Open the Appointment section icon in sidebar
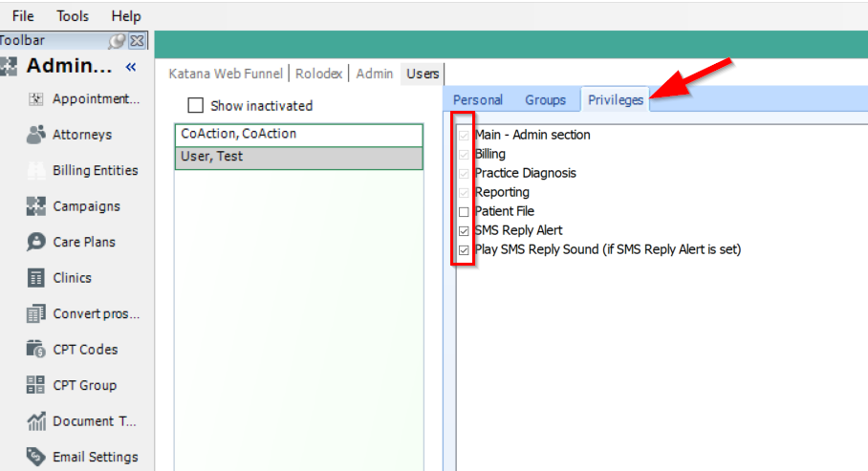This screenshot has width=868, height=471. click(x=36, y=99)
